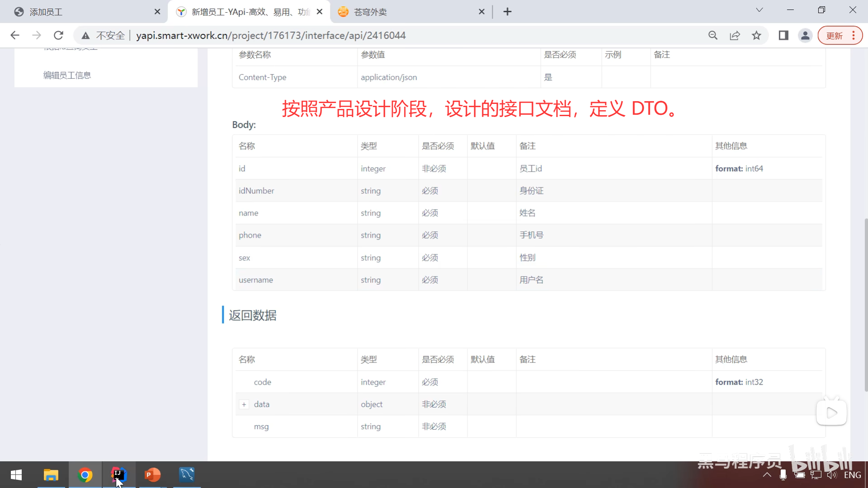Launch IntelliJ IDEA from the taskbar
Image resolution: width=868 pixels, height=488 pixels.
pos(118,475)
